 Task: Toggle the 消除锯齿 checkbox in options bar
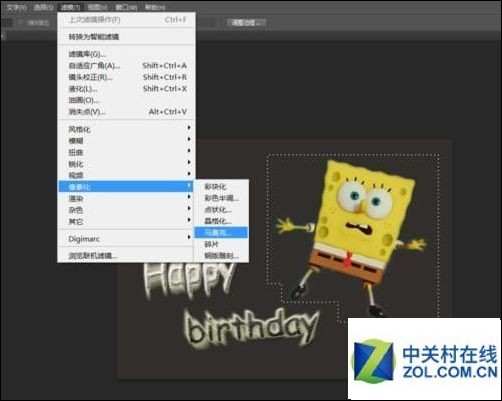click(x=21, y=23)
